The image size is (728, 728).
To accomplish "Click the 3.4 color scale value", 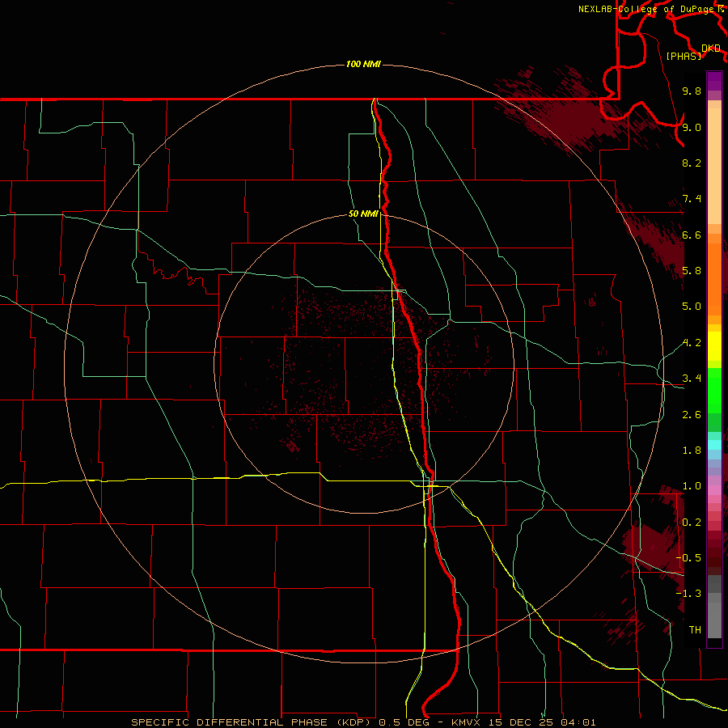I will point(692,379).
